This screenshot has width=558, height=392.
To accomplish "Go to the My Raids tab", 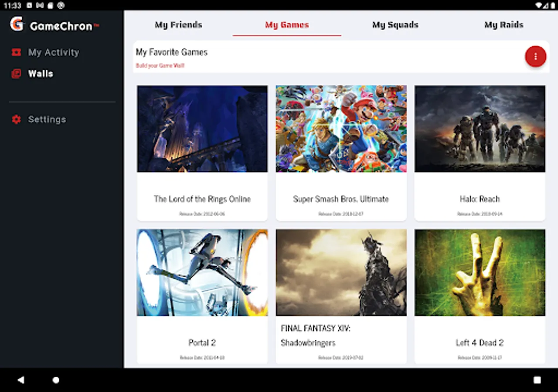I will click(x=504, y=25).
